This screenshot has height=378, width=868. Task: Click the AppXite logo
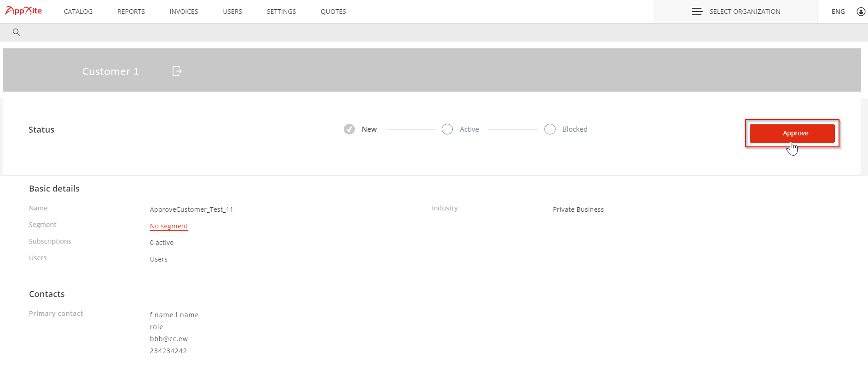[x=23, y=11]
